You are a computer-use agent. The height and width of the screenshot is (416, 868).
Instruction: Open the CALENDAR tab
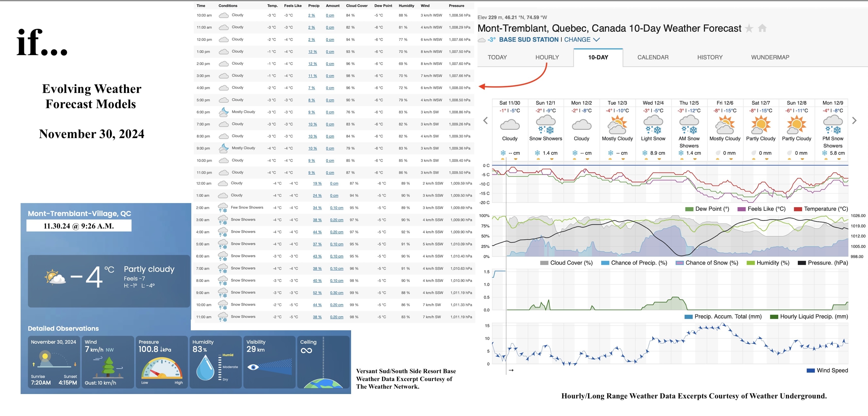point(653,57)
